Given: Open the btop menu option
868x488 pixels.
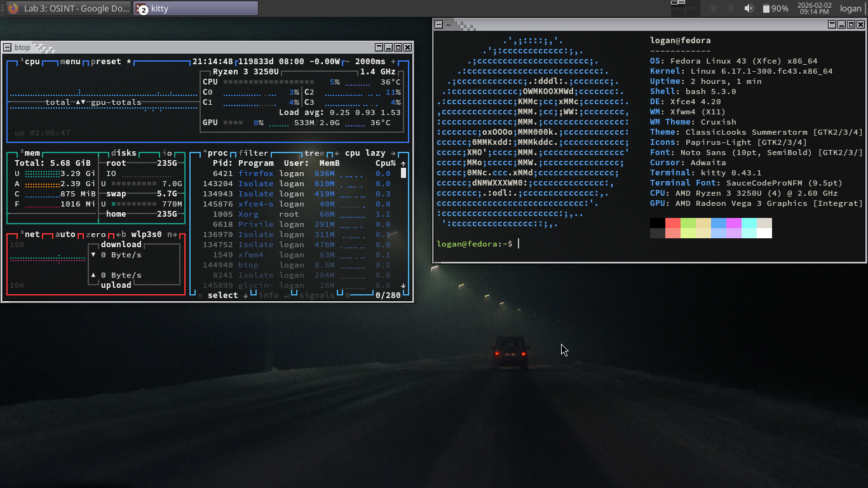Looking at the screenshot, I should coord(70,62).
